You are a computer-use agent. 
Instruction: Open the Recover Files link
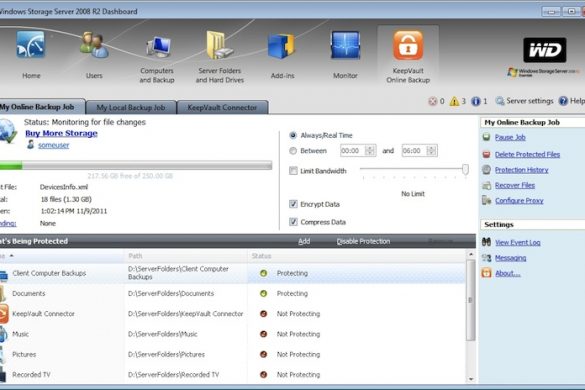[x=514, y=185]
